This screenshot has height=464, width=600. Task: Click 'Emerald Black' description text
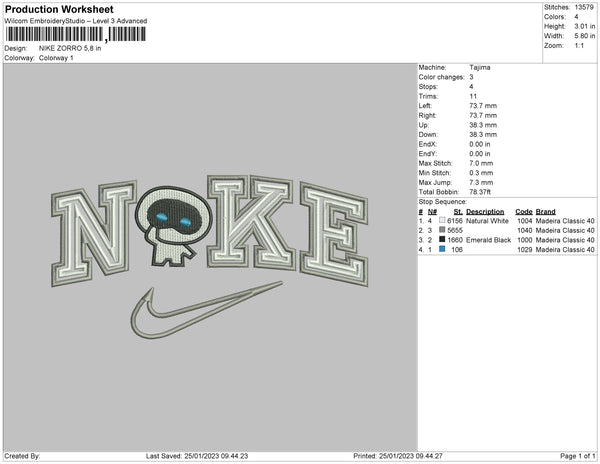tap(488, 240)
